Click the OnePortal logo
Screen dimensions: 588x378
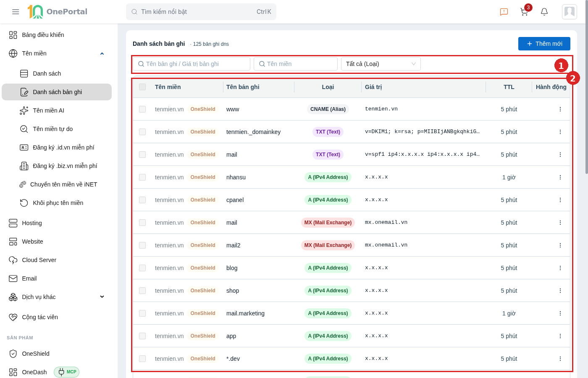(58, 12)
